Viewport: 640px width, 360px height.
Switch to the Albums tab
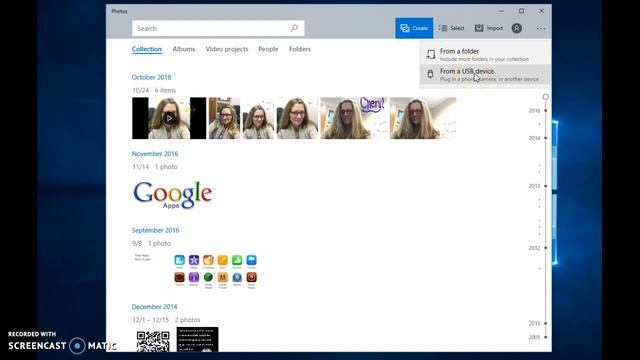pyautogui.click(x=184, y=49)
